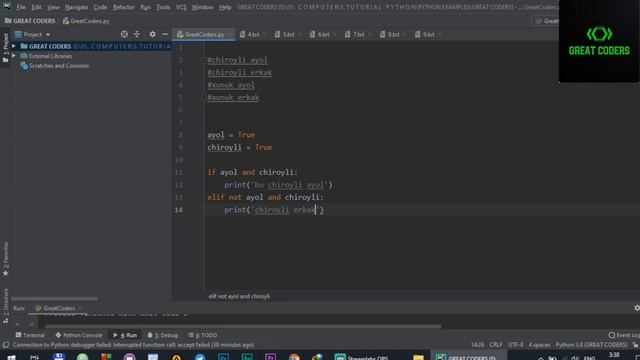Screen dimensions: 640x360
Task: Click the tool window quick access icon in status bar
Action: pos(5,345)
